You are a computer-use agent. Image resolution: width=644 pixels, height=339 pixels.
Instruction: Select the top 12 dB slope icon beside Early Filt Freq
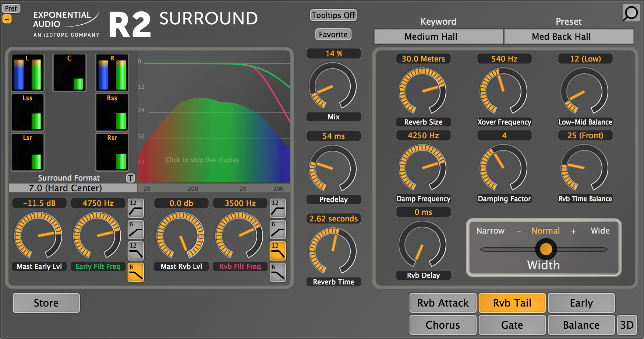pyautogui.click(x=136, y=208)
